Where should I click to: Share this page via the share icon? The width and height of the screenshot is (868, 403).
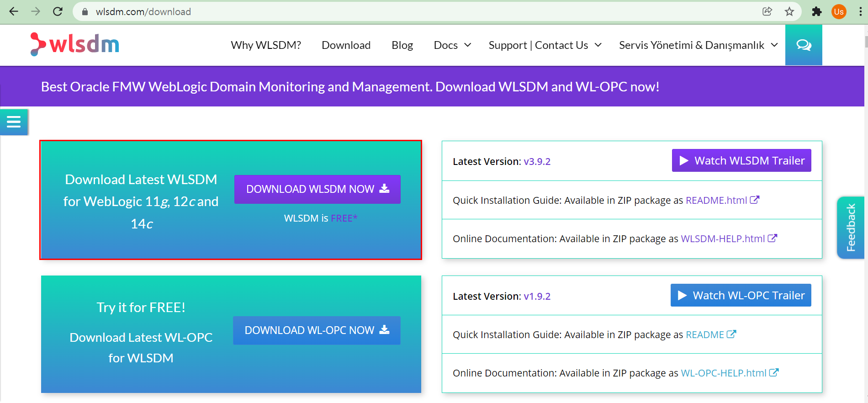[767, 11]
